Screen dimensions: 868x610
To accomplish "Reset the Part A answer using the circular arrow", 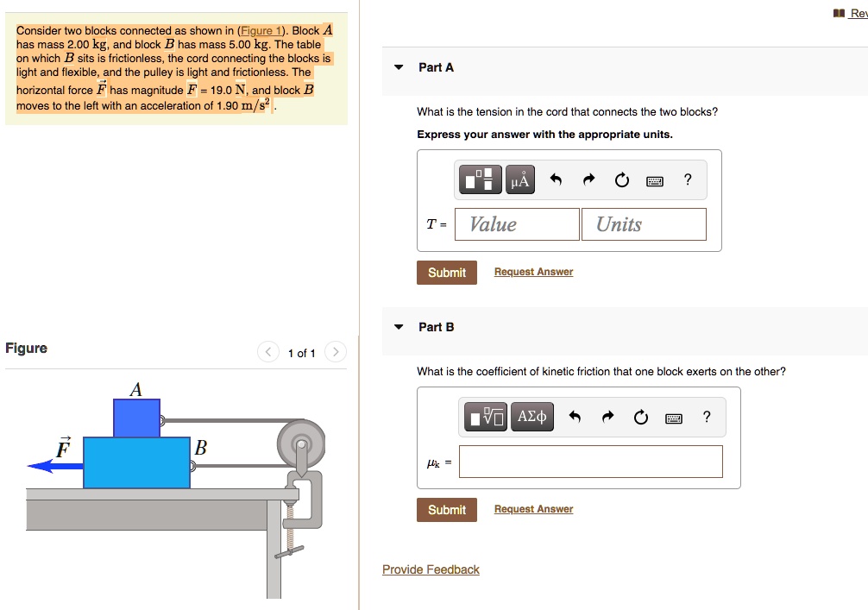I will [622, 179].
